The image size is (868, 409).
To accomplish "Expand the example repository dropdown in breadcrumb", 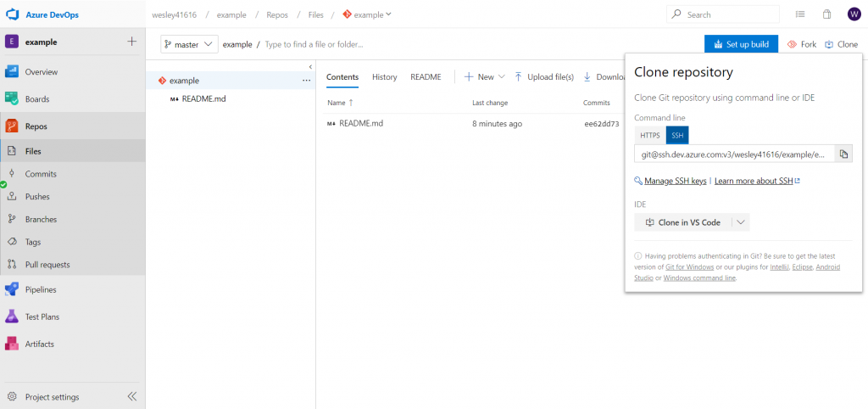I will click(x=388, y=14).
